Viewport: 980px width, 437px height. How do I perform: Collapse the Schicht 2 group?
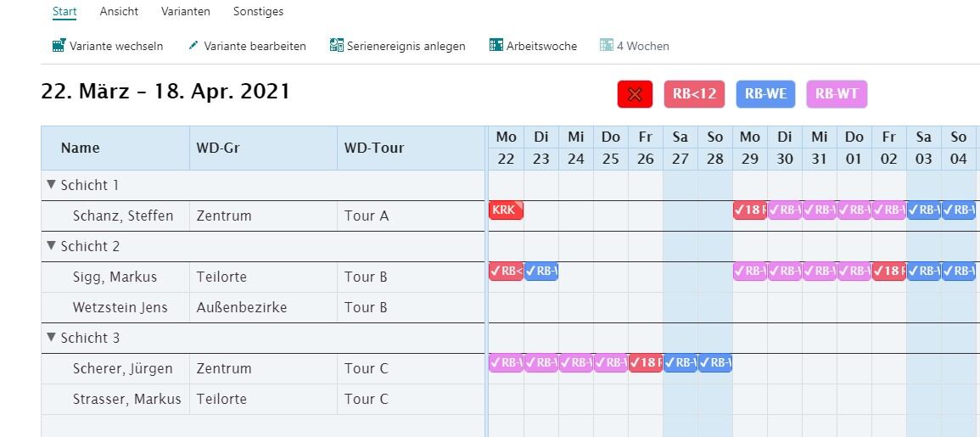tap(51, 246)
